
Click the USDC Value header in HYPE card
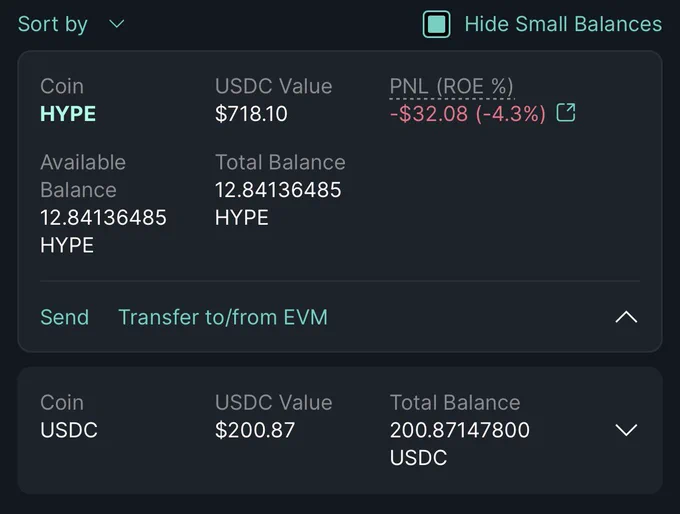pos(274,86)
